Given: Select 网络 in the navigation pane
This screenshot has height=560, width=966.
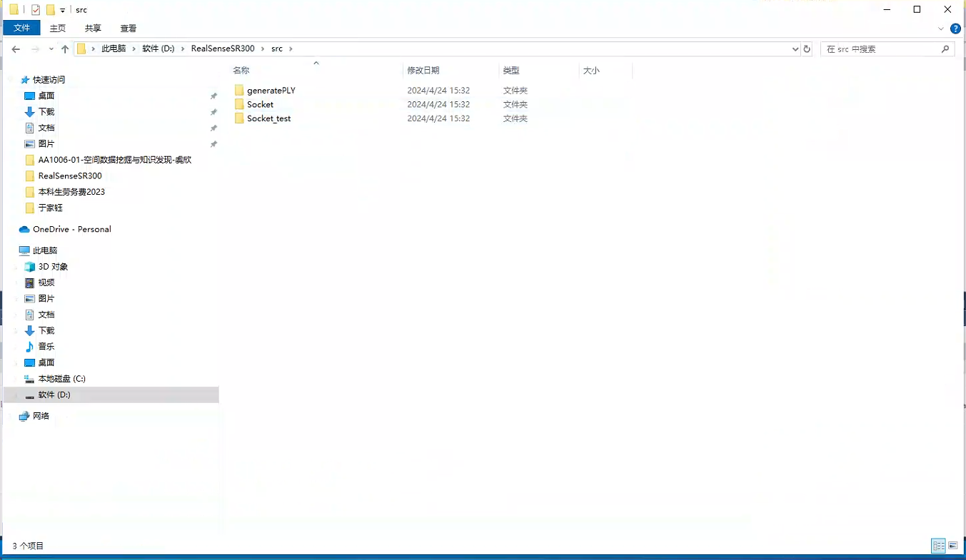Looking at the screenshot, I should point(41,416).
